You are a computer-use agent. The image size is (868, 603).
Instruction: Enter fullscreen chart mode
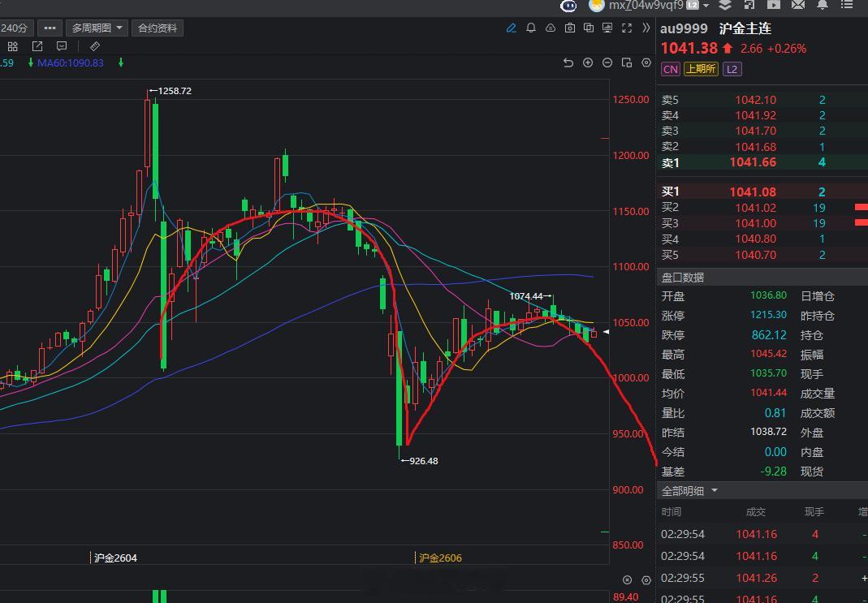626,28
